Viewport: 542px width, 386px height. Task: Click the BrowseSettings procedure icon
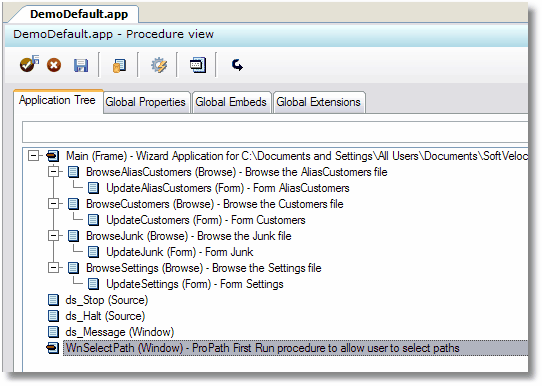coord(73,268)
